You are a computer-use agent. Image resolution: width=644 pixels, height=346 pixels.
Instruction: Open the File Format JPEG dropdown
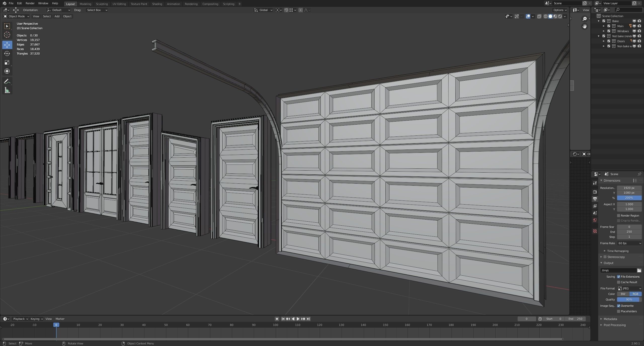point(629,288)
